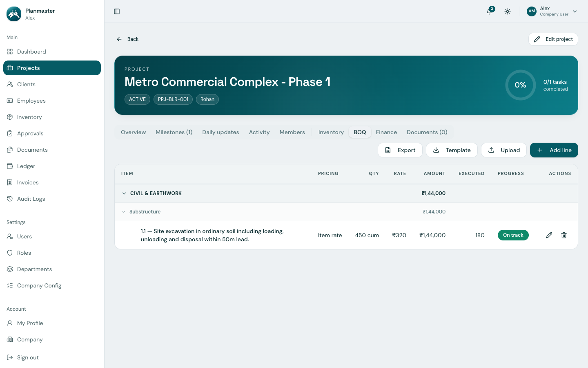Viewport: 588px width, 368px height.
Task: Click the 0% progress ring
Action: tap(520, 85)
